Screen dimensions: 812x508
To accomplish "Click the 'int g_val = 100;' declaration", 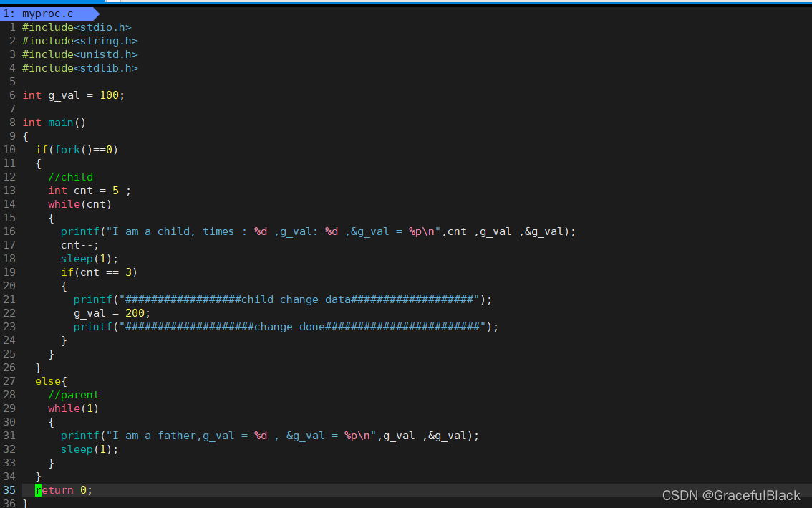I will (x=74, y=95).
